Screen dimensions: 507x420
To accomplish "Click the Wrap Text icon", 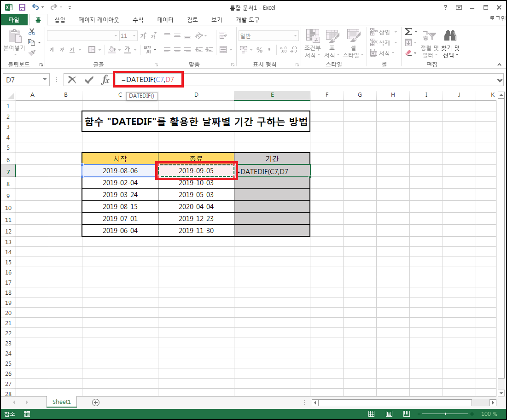I will (x=223, y=35).
